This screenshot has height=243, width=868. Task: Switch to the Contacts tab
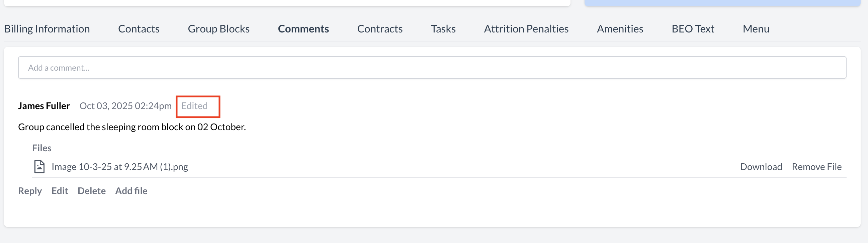(x=139, y=29)
